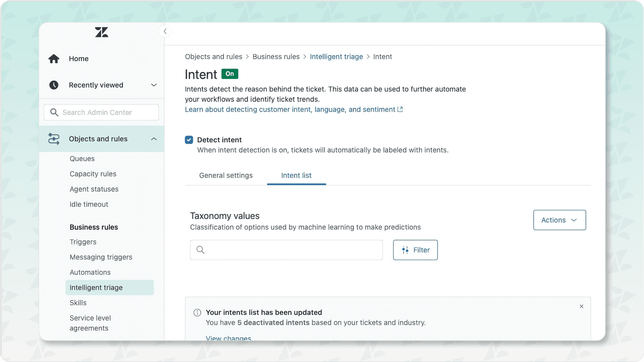Open the Actions dropdown menu
The width and height of the screenshot is (644, 362).
pyautogui.click(x=559, y=220)
